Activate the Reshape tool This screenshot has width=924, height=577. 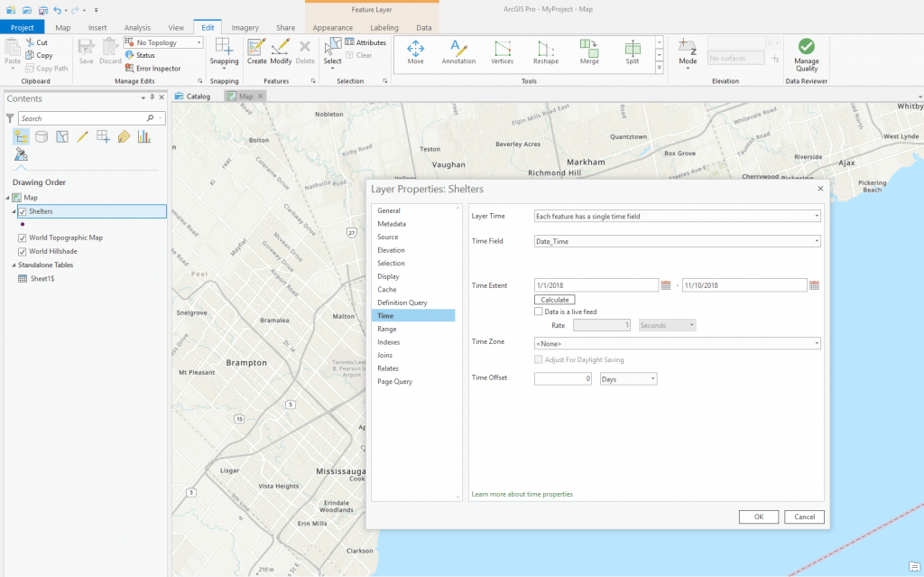click(545, 55)
